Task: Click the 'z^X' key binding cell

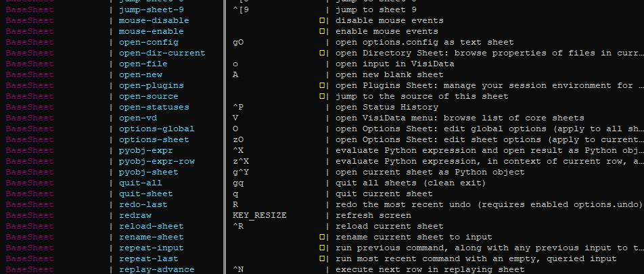Action: (241, 161)
